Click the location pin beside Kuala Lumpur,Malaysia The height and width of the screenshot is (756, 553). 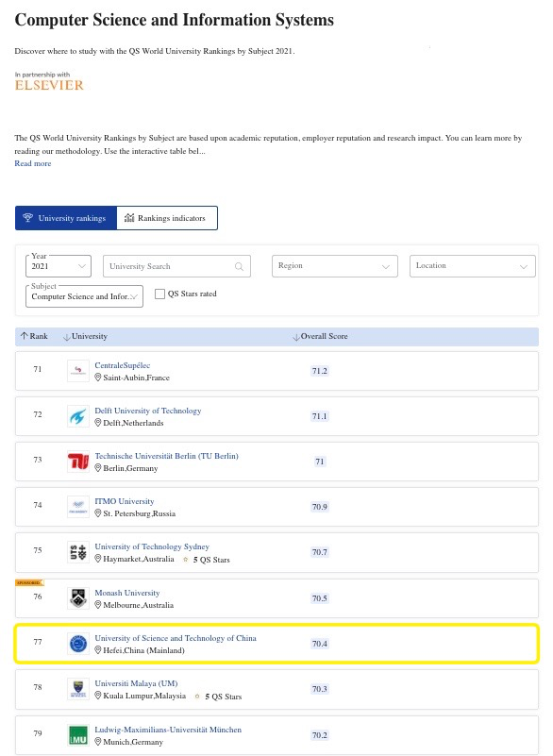[98, 696]
